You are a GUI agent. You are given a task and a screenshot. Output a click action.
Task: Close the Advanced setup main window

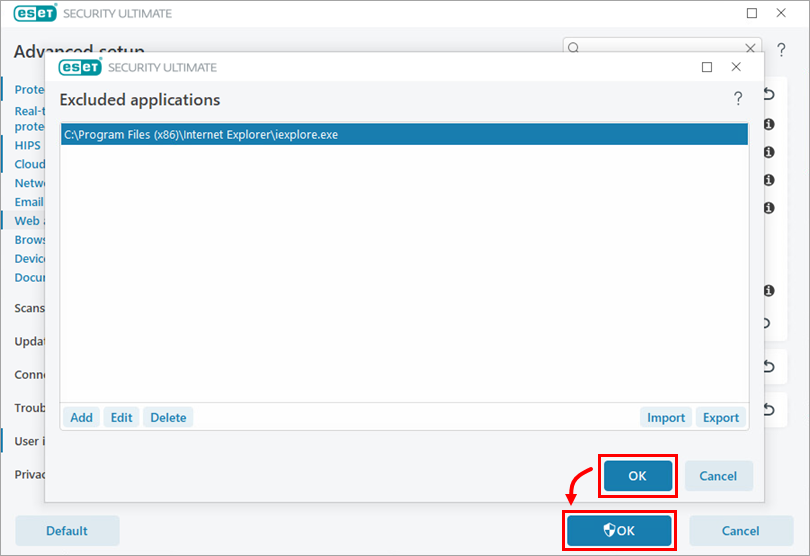(781, 13)
